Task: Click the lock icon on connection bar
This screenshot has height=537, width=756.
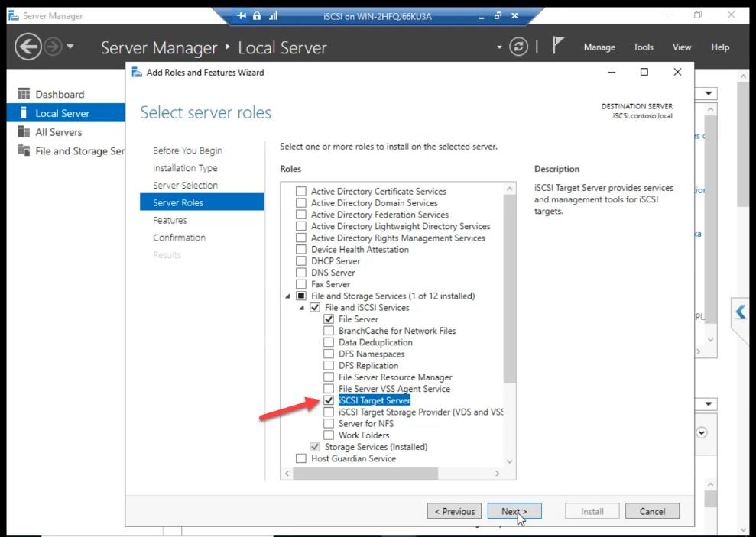Action: coord(257,16)
